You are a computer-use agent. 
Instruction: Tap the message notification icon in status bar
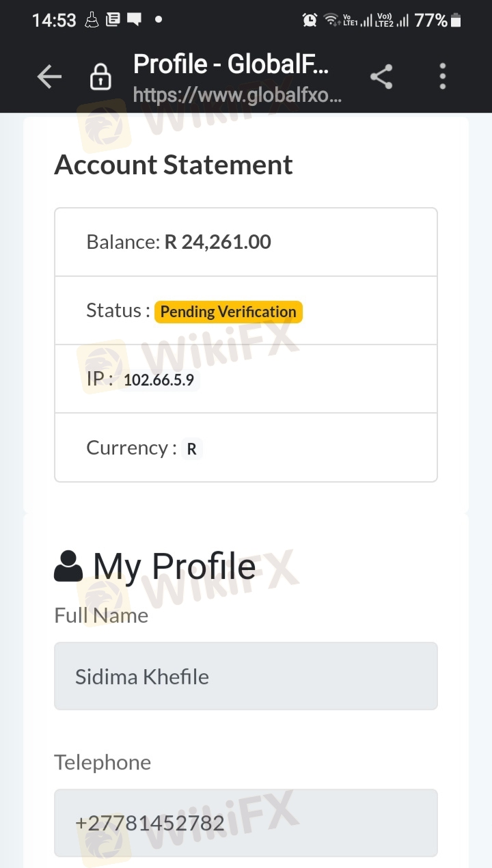click(134, 20)
